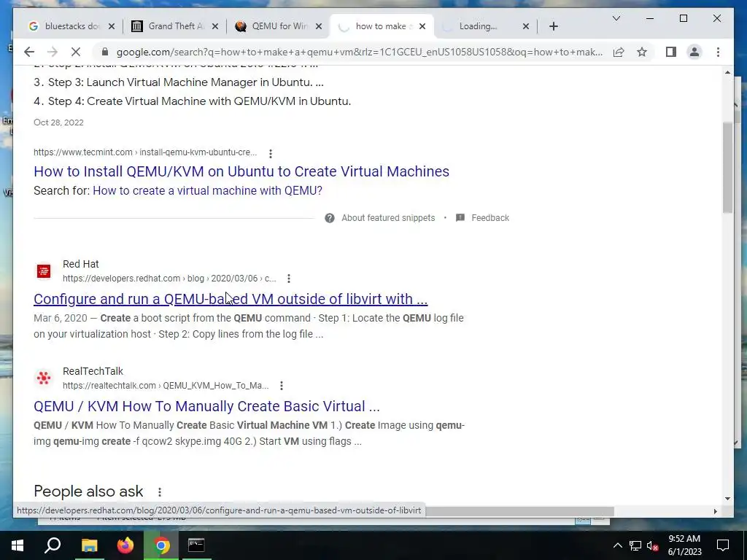Open the taskbar clock and date
Viewport: 747px width, 560px height.
684,545
